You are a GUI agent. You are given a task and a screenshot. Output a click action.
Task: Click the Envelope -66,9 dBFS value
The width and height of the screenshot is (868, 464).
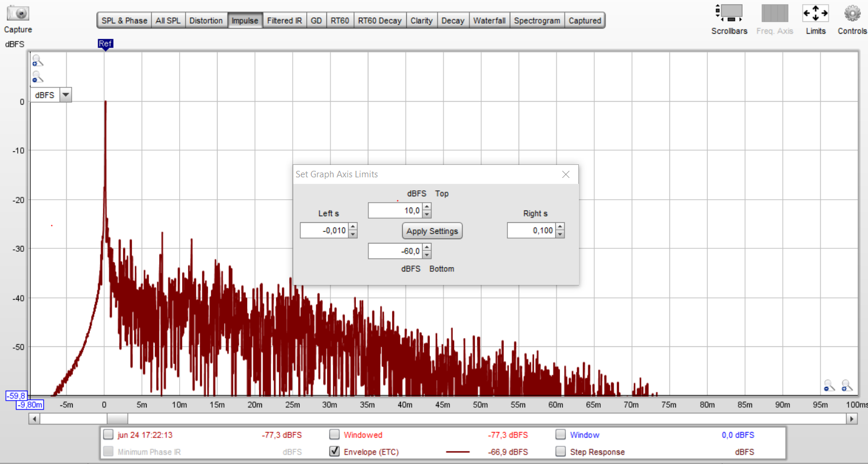click(x=508, y=452)
